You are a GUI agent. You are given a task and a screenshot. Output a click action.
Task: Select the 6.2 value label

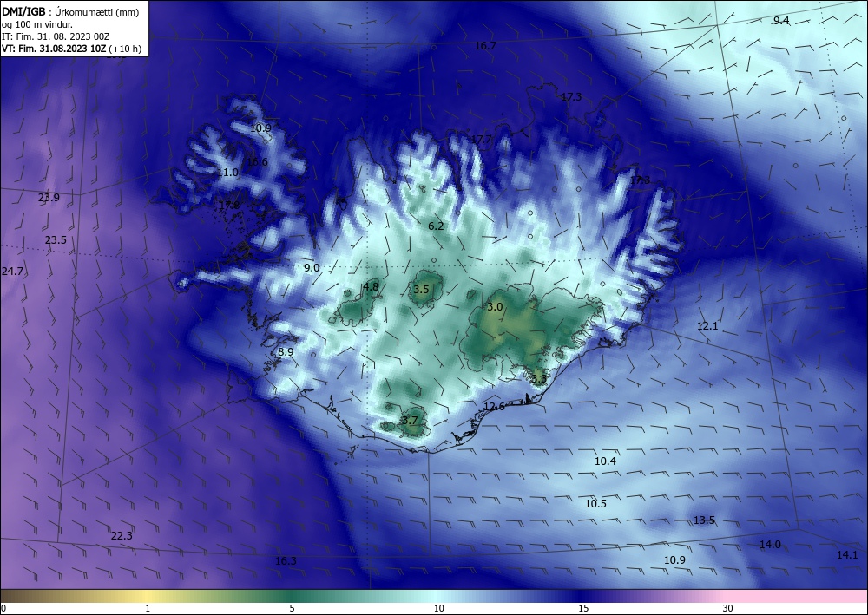click(437, 226)
